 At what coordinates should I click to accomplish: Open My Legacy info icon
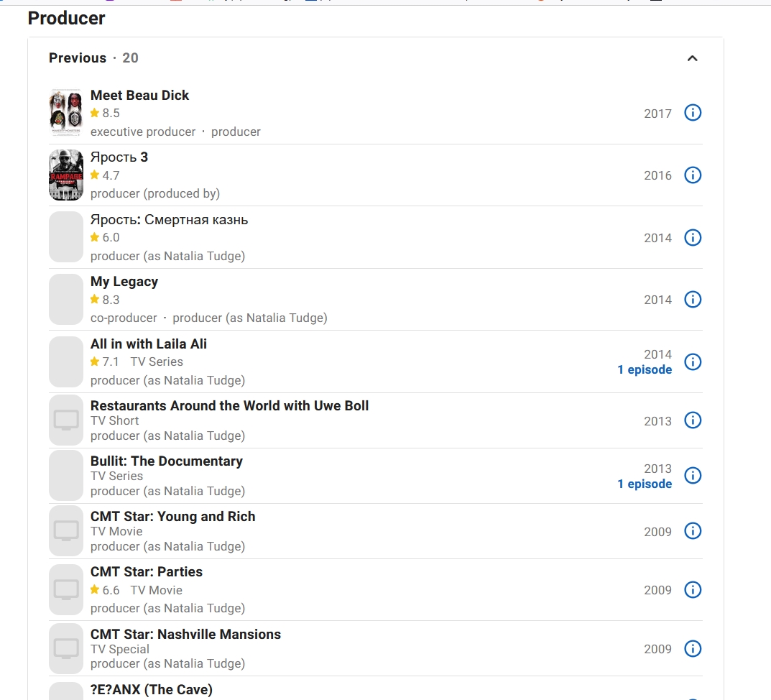click(693, 299)
